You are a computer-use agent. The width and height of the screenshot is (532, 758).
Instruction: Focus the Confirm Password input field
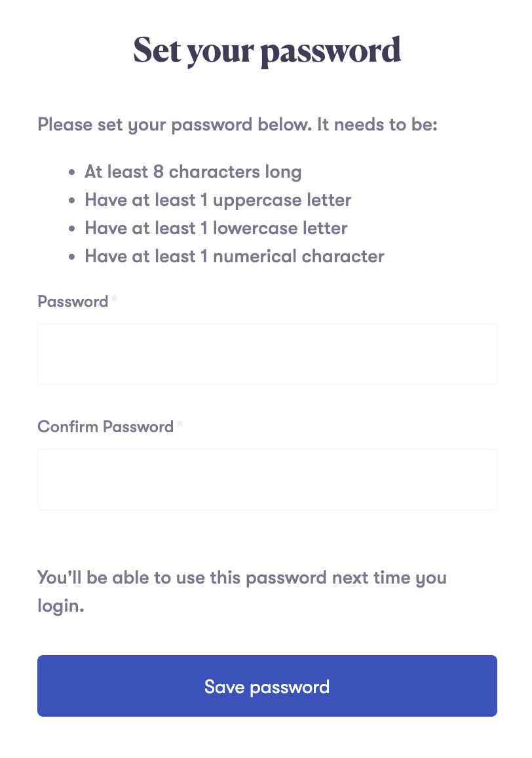coord(267,479)
